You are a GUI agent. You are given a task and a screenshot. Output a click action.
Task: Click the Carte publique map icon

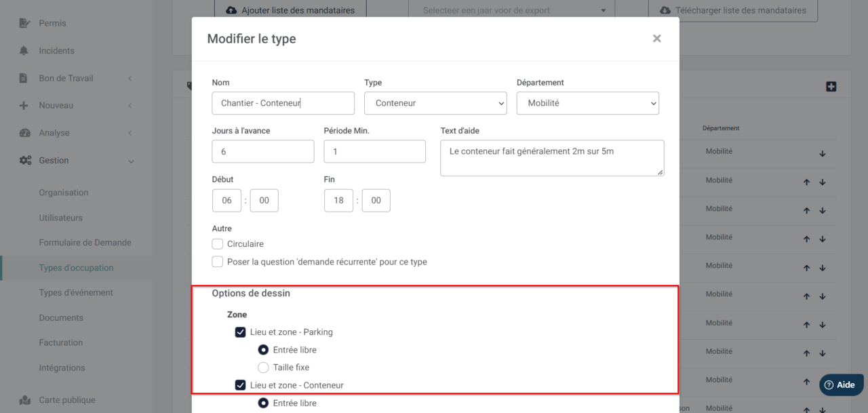(25, 400)
